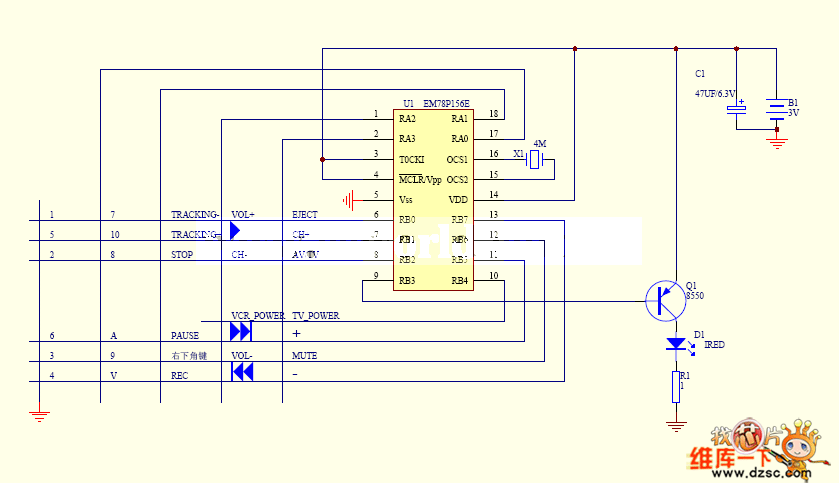The height and width of the screenshot is (483, 839).
Task: Click the EM78P156E chip name label
Action: pyautogui.click(x=446, y=104)
